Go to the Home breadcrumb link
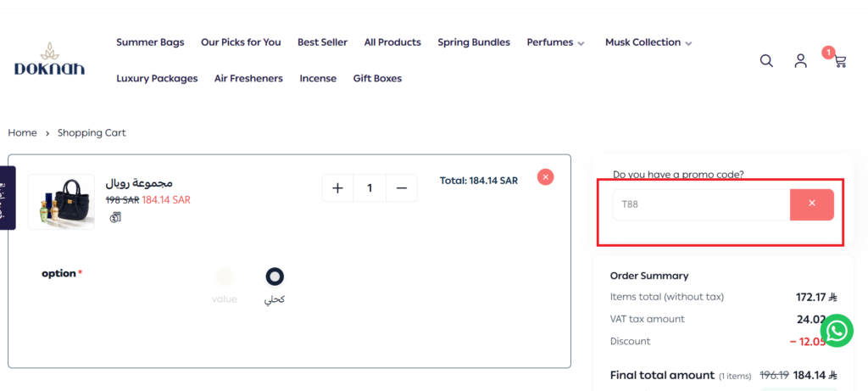The image size is (868, 391). pyautogui.click(x=22, y=133)
